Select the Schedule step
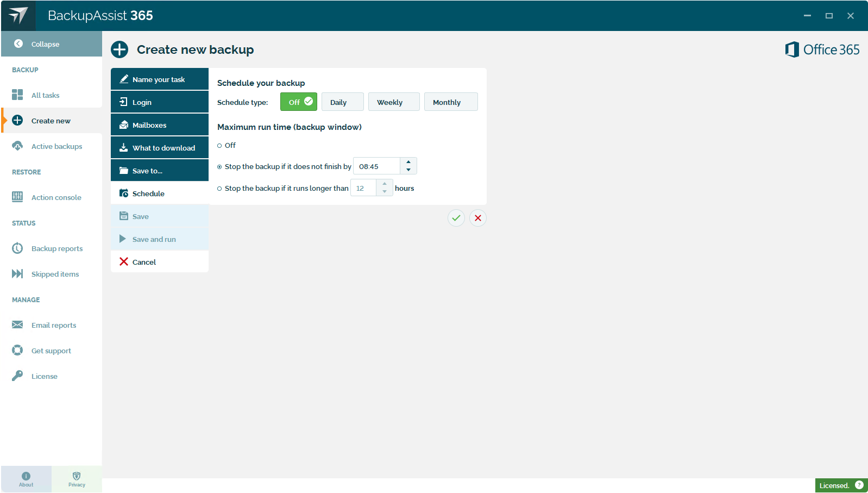Image resolution: width=868 pixels, height=493 pixels. (x=160, y=193)
